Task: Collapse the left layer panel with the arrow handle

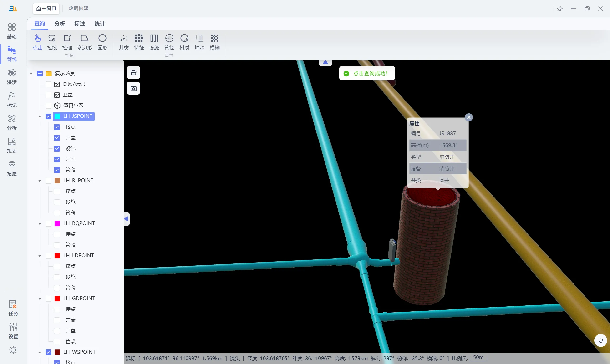Action: click(127, 219)
